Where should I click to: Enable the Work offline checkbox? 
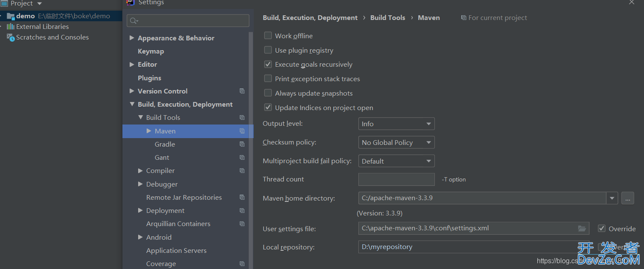click(268, 36)
